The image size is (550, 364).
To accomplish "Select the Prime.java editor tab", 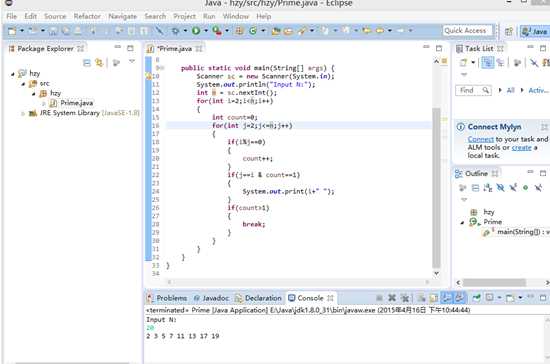I will (x=174, y=49).
